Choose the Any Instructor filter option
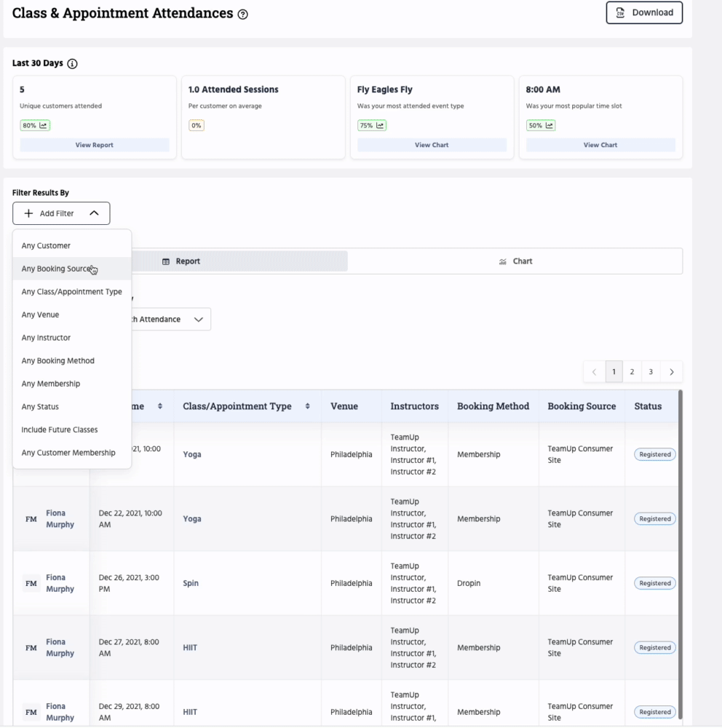 tap(46, 338)
